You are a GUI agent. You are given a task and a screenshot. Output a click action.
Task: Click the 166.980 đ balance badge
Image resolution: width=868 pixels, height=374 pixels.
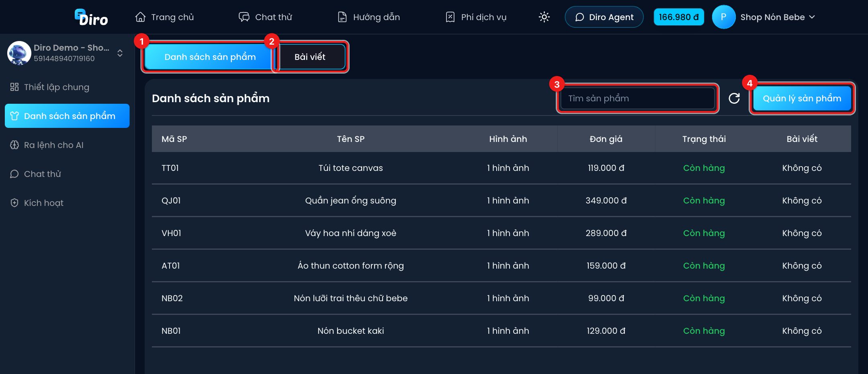679,17
